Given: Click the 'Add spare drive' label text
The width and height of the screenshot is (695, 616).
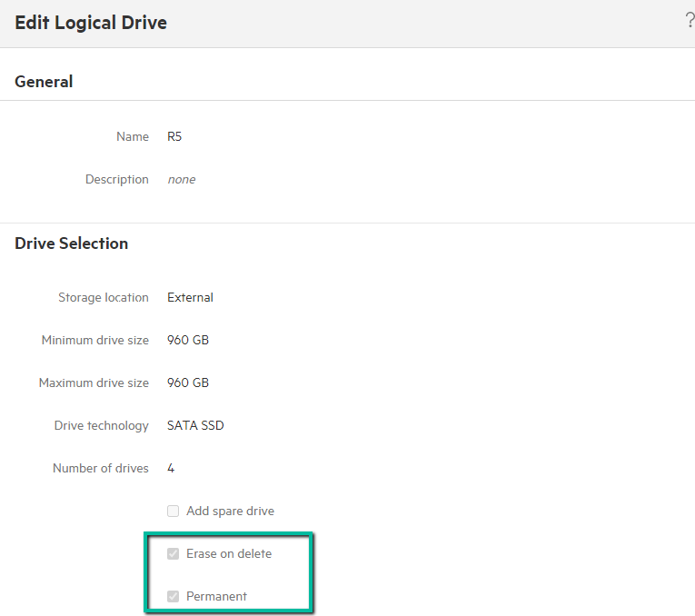Looking at the screenshot, I should pos(230,512).
